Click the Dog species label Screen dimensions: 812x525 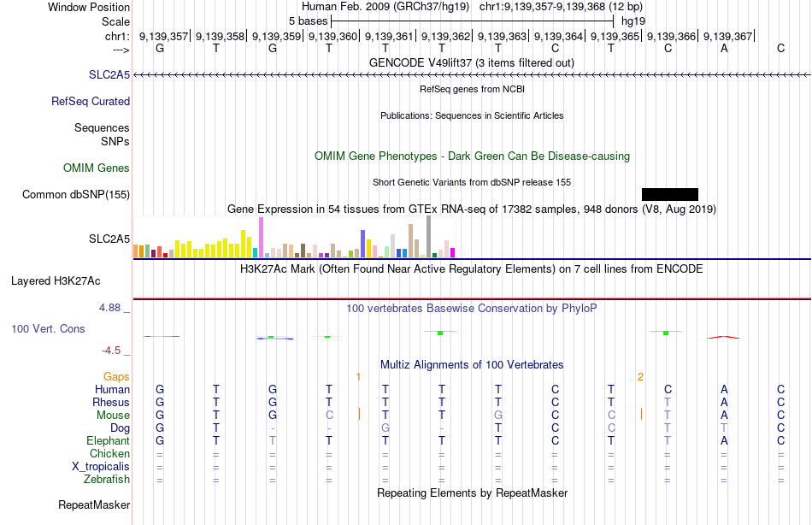pos(120,428)
